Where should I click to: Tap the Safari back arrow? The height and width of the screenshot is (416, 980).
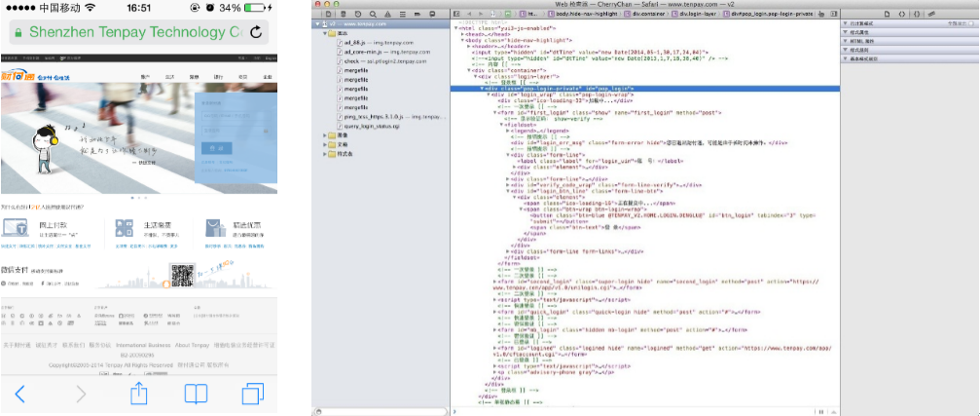point(20,393)
